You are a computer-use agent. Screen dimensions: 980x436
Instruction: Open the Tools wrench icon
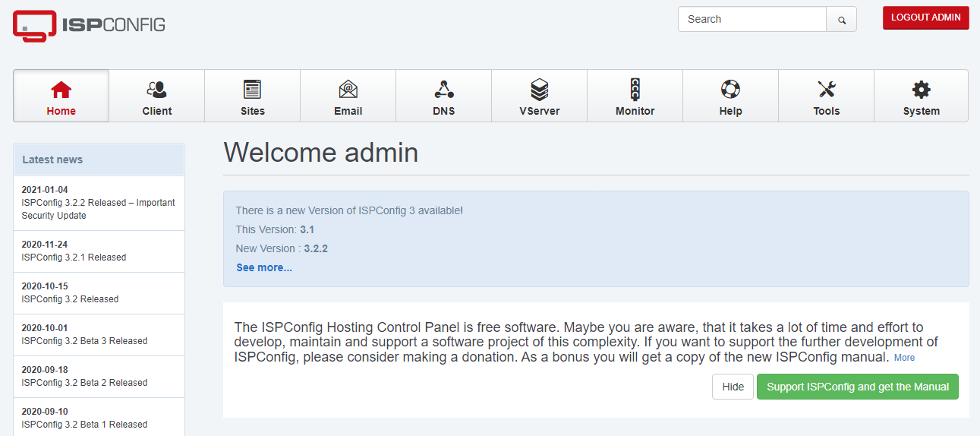pos(826,90)
